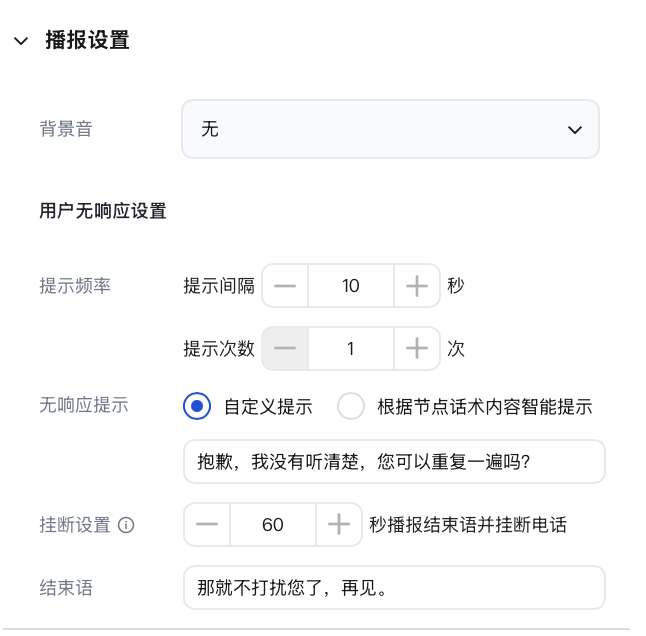The width and height of the screenshot is (646, 636).
Task: Select 根据节点话术内容智能提示 radio option
Action: coord(351,406)
